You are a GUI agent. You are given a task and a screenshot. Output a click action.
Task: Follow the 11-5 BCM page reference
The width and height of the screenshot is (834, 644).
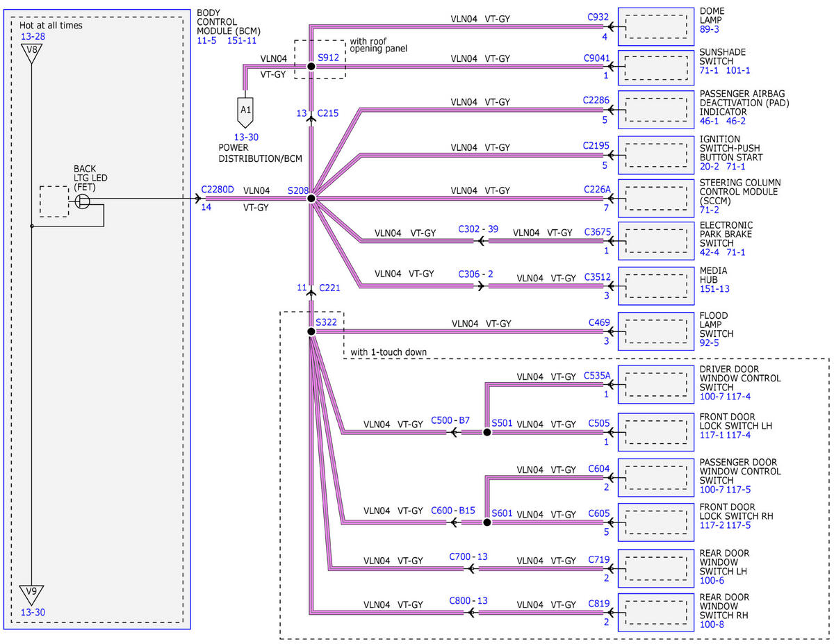[206, 40]
